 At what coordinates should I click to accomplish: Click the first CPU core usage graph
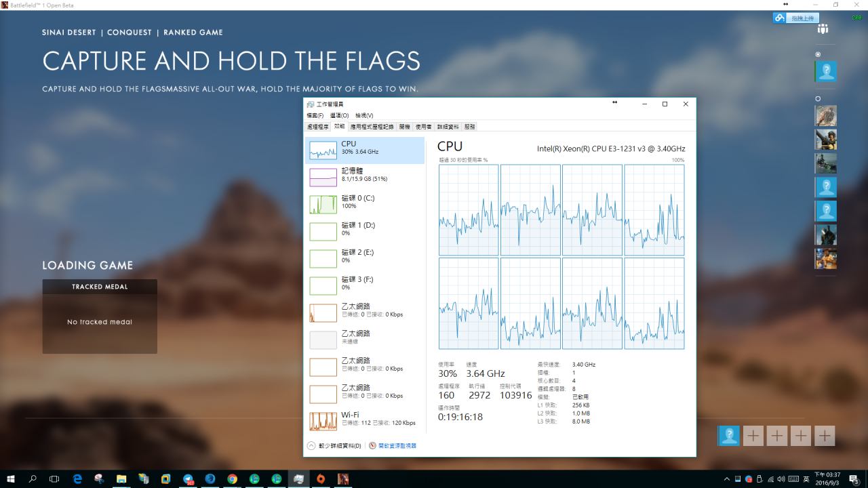(x=469, y=210)
